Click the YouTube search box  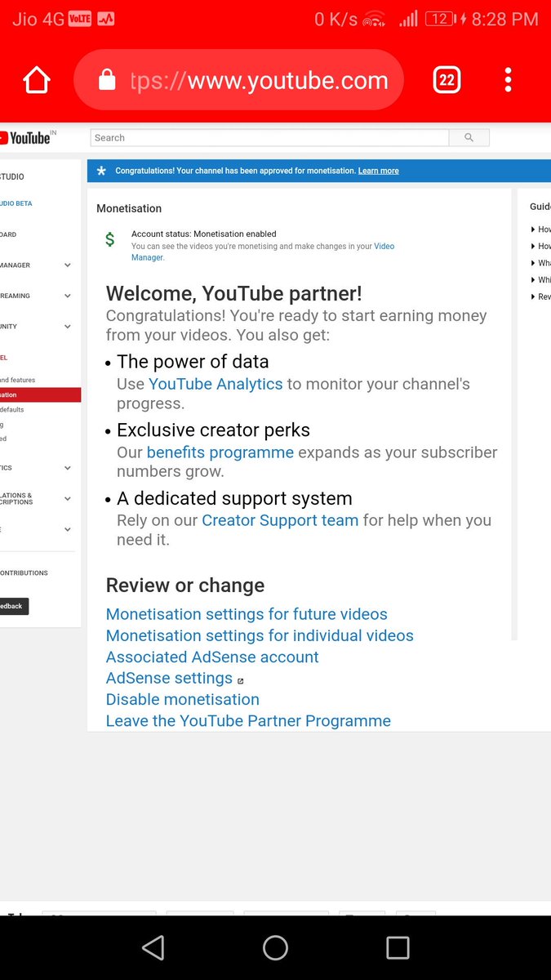tap(269, 138)
